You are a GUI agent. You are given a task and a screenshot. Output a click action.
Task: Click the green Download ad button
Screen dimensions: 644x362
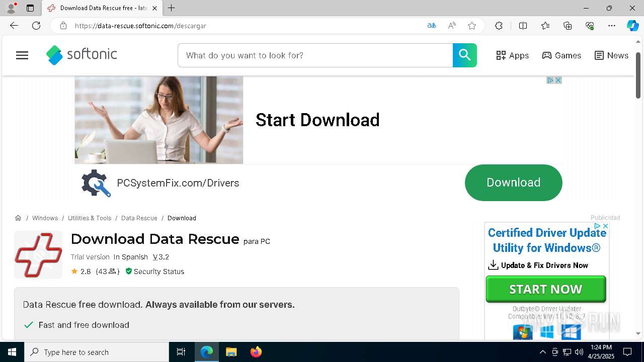[513, 183]
